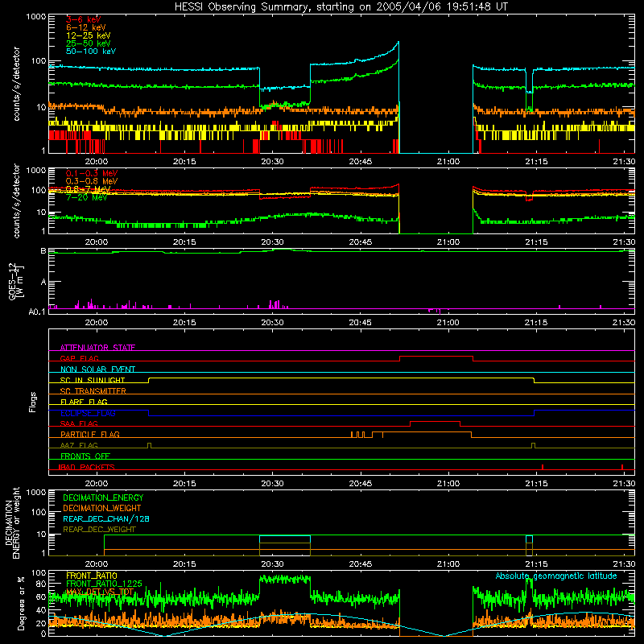Click the 0.8-7 MeV legend label
644x644 pixels.
click(x=88, y=189)
